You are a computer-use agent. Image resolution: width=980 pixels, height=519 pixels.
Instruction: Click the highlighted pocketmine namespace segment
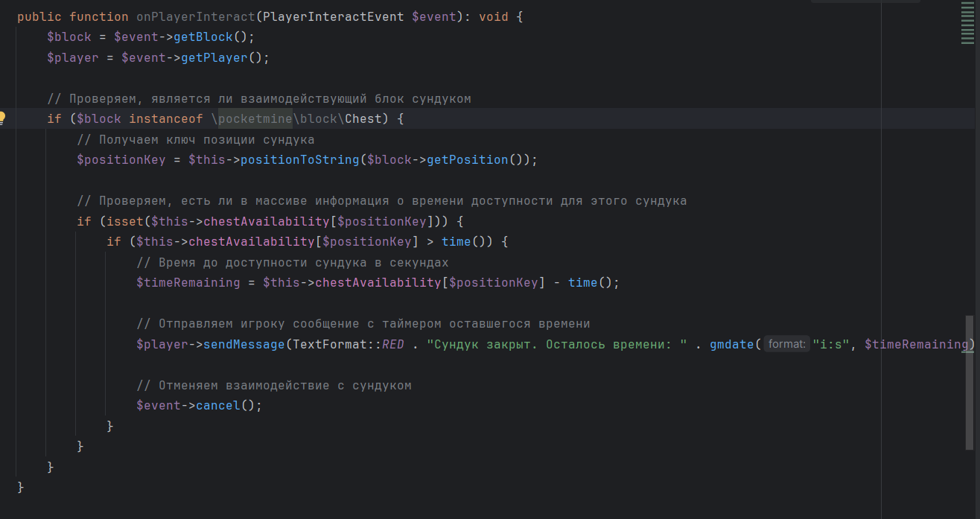click(255, 119)
